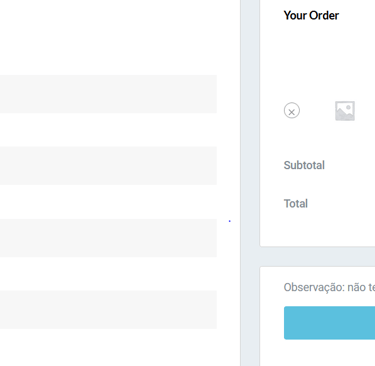Focus the topmost gray input field

[x=108, y=94]
